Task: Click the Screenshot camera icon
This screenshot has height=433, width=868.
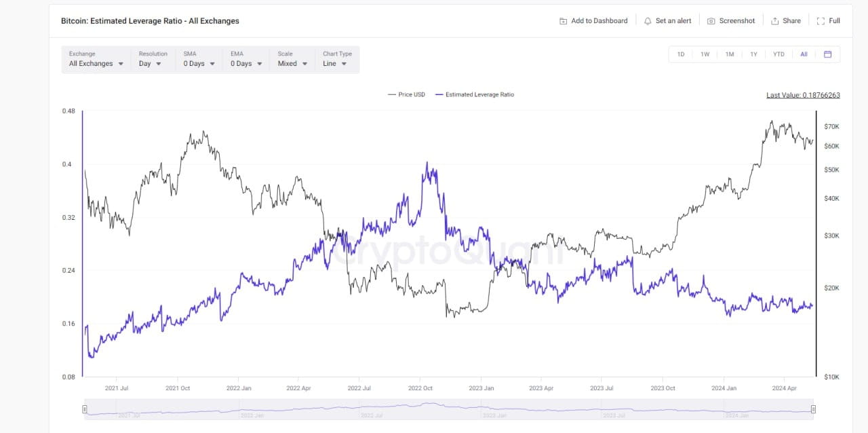Action: click(x=711, y=21)
